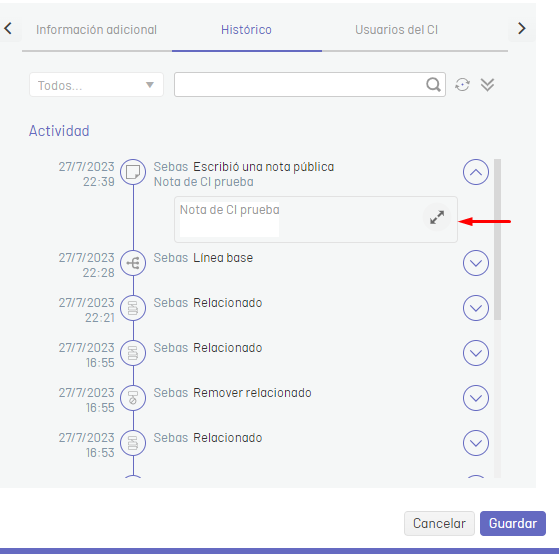The image size is (559, 554).
Task: Select the Histórico tab
Action: (x=246, y=30)
